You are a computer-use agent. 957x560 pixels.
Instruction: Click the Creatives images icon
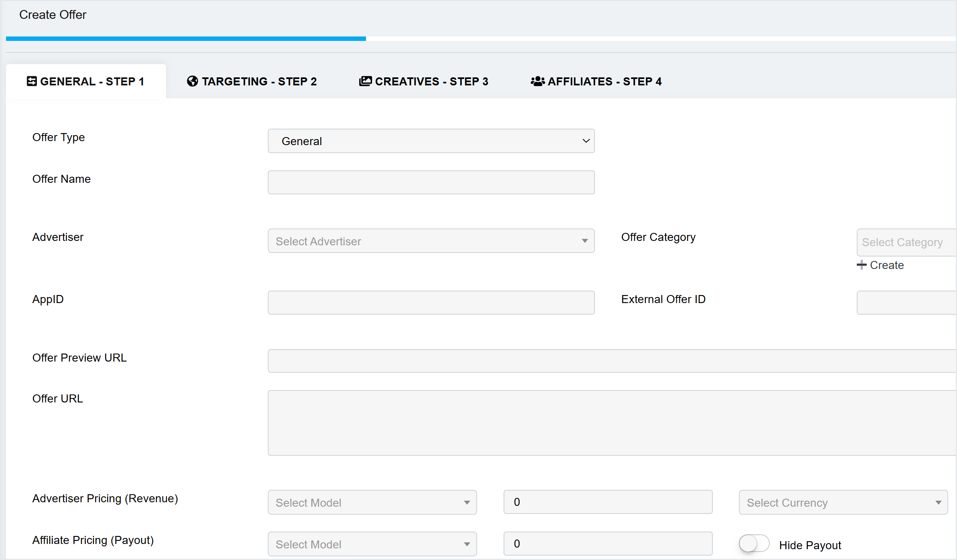click(x=365, y=81)
